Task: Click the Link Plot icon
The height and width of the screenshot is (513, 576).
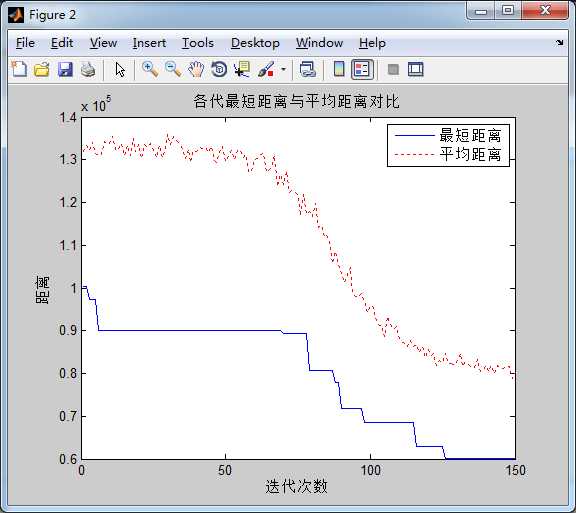Action: pyautogui.click(x=307, y=69)
